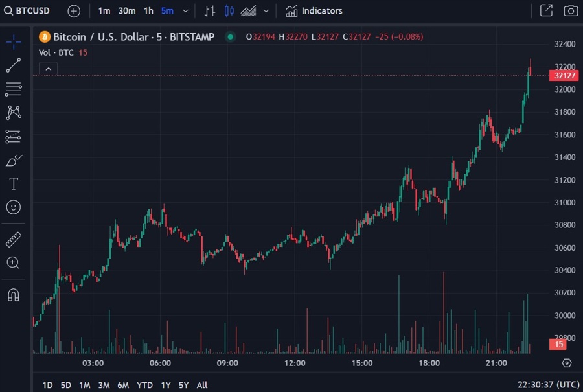Viewport: 583px width, 392px height.
Task: Select the XABCD pattern tool
Action: click(x=14, y=112)
